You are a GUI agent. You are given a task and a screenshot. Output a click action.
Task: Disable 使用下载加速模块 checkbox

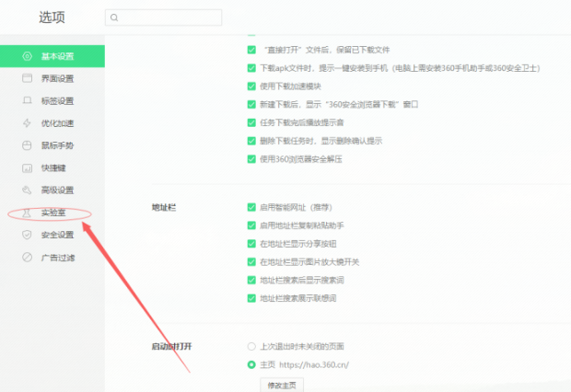251,86
